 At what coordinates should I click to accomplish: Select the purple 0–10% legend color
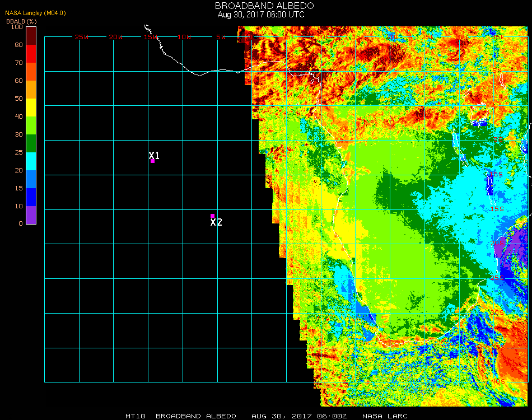click(31, 214)
